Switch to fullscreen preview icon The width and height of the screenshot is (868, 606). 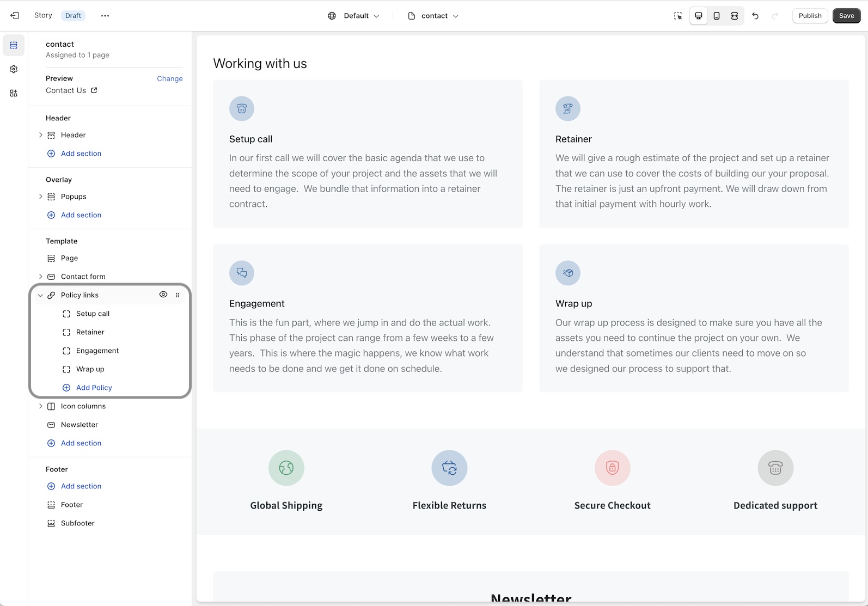coord(735,16)
